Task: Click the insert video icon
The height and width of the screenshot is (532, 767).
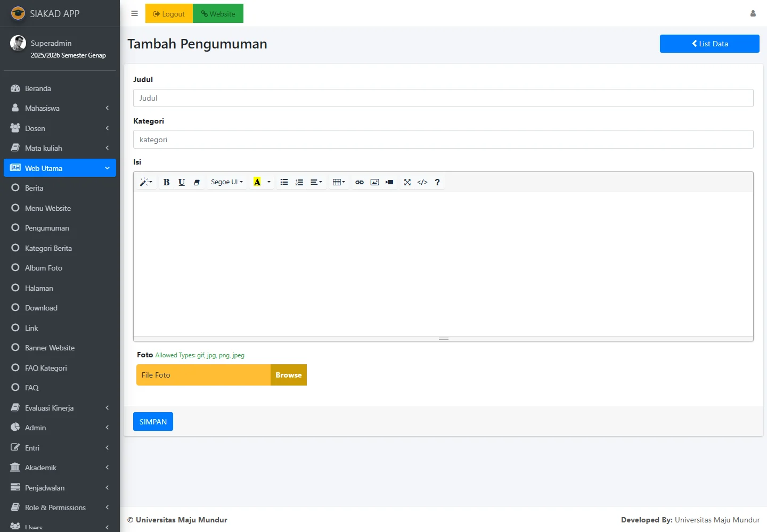Action: [x=389, y=182]
